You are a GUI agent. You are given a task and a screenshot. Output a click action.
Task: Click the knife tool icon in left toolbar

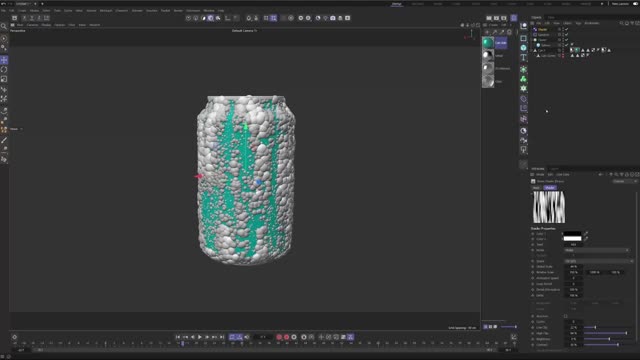(x=4, y=140)
